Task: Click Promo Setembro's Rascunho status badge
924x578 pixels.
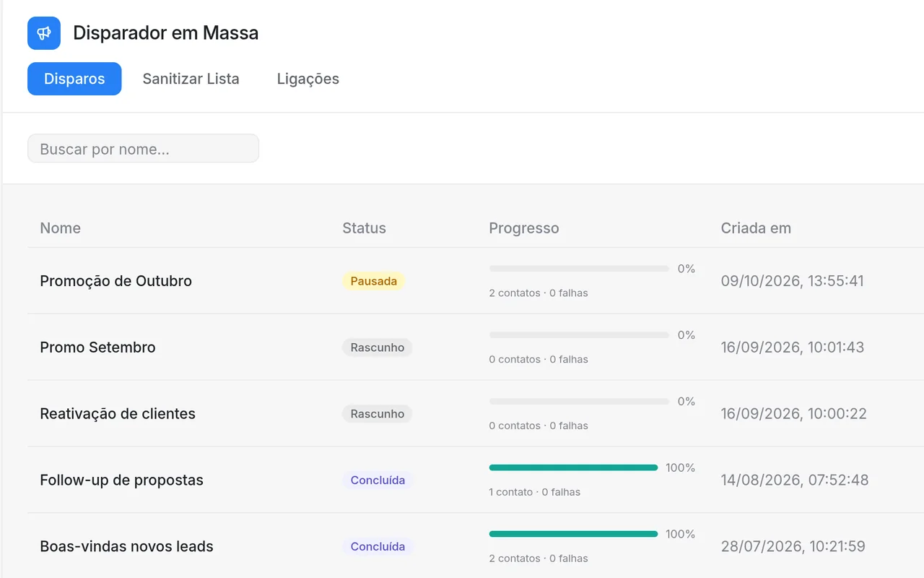Action: click(x=377, y=348)
